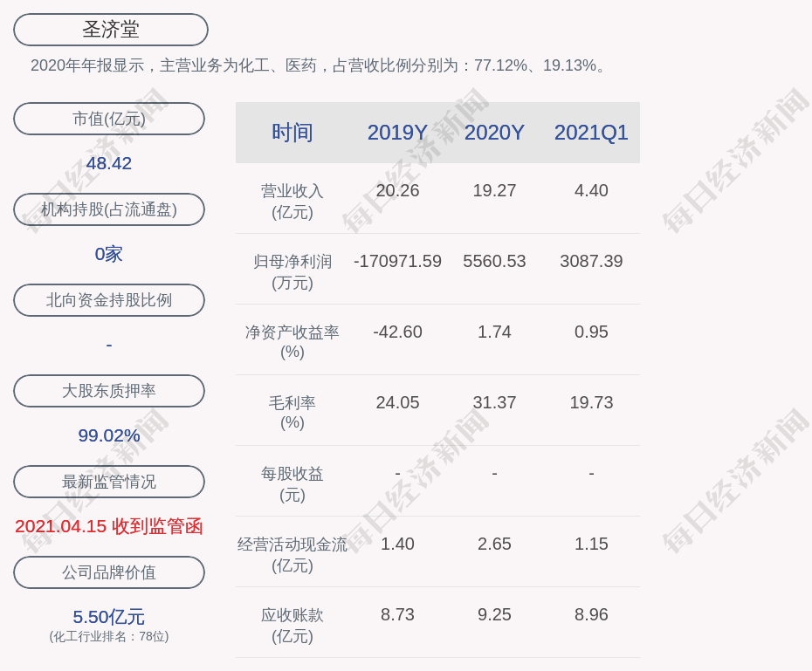Screen dimensions: 812x671
Task: Click the 经营活动现金流(亿元) row label
Action: click(292, 555)
